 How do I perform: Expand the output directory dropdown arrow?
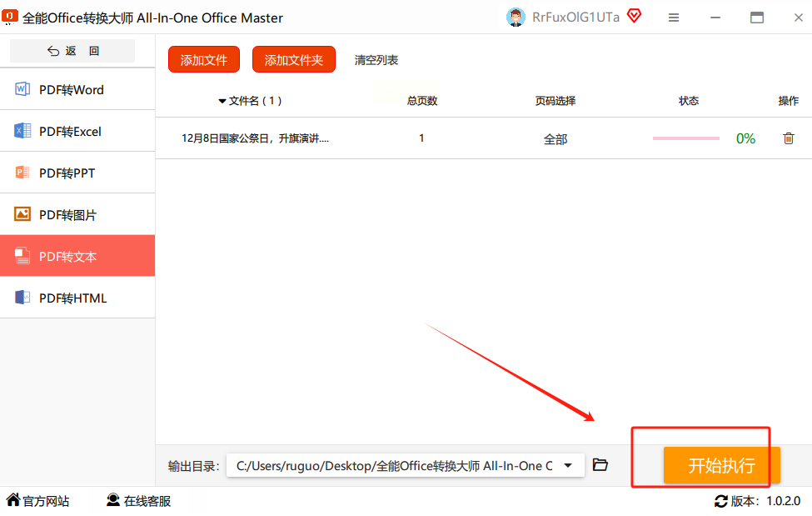click(568, 465)
